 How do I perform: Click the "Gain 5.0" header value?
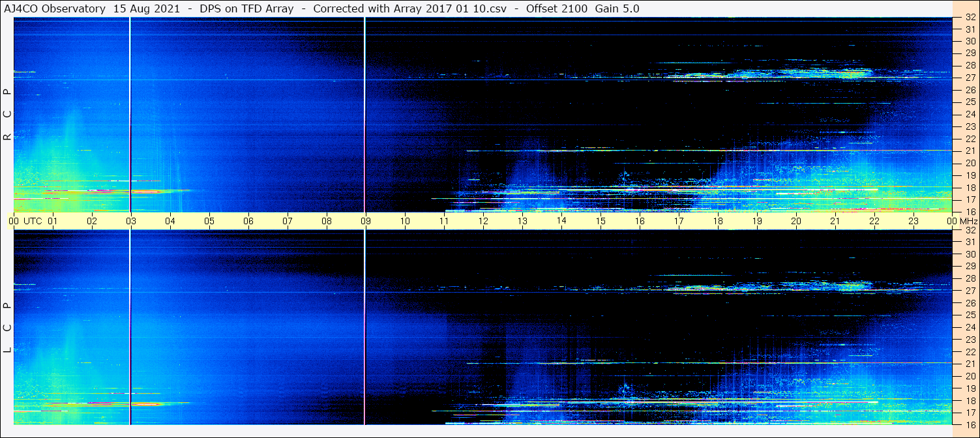[617, 8]
